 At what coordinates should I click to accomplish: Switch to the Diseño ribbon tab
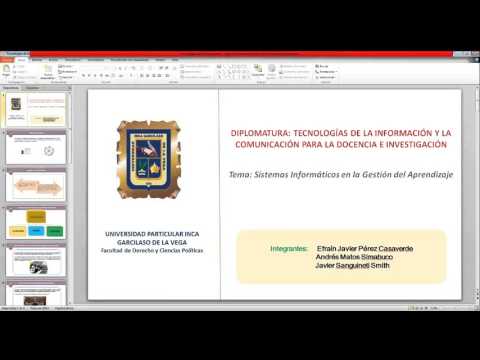(53, 60)
